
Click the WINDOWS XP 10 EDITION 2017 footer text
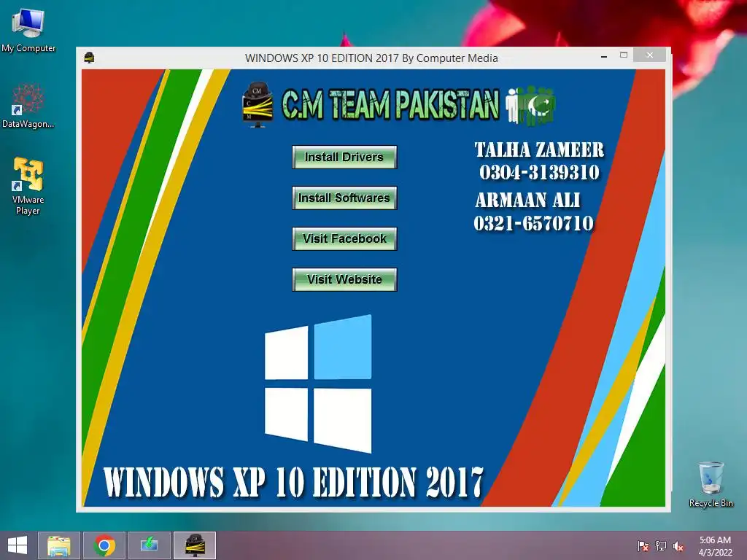(293, 482)
